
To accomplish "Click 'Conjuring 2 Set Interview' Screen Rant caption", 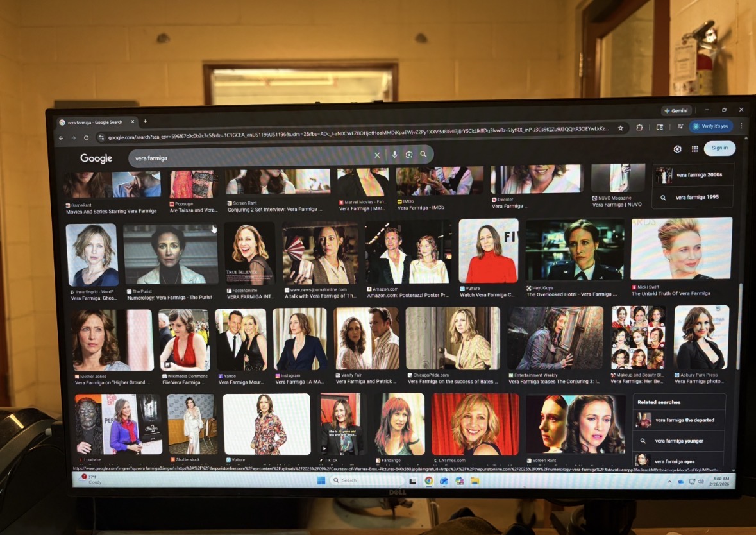I will point(274,209).
